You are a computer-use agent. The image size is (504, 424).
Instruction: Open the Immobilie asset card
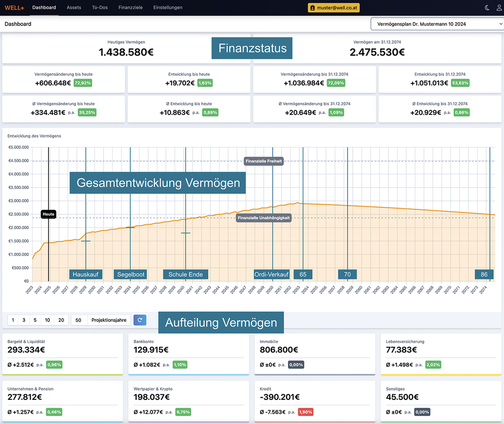point(314,354)
